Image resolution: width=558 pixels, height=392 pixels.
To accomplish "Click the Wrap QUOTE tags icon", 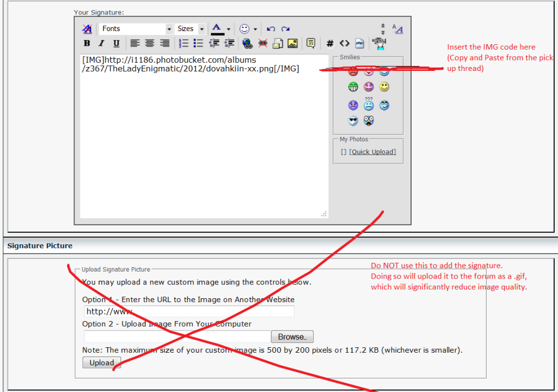I will [x=310, y=43].
